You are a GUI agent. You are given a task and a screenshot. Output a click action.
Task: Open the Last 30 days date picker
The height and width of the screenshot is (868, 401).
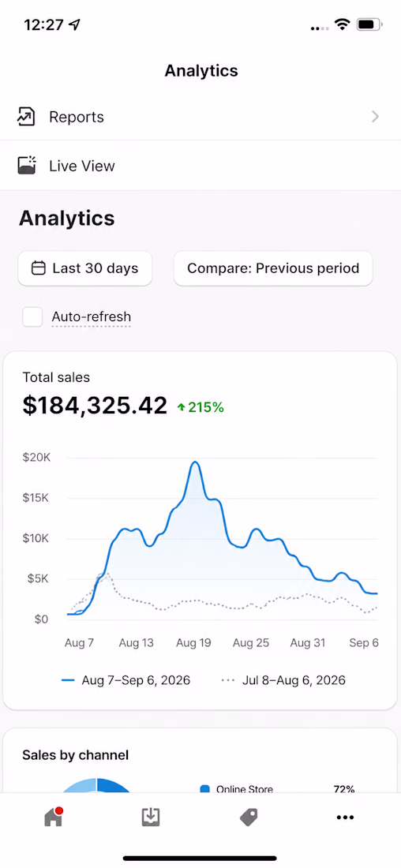84,268
